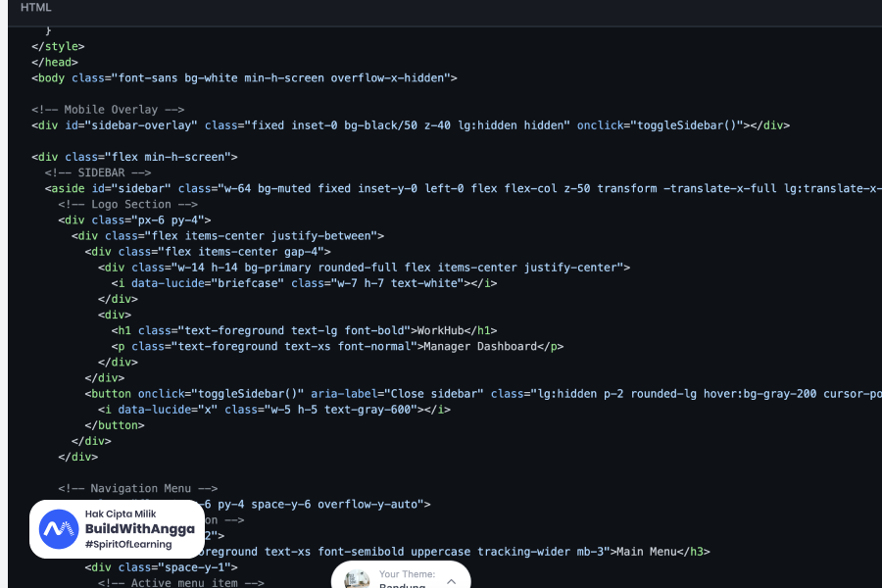Screen dimensions: 882x588
Task: Click the closing head tag
Action: (55, 62)
